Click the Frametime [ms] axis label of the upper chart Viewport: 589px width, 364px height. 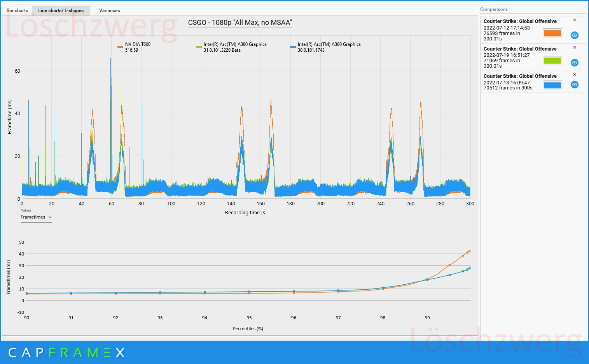click(10, 117)
